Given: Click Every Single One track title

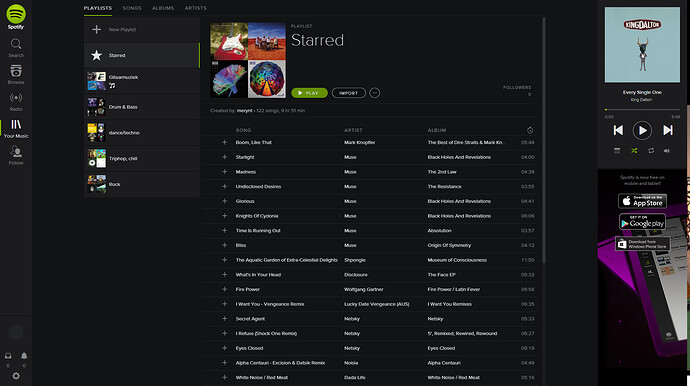Looking at the screenshot, I should click(x=642, y=92).
